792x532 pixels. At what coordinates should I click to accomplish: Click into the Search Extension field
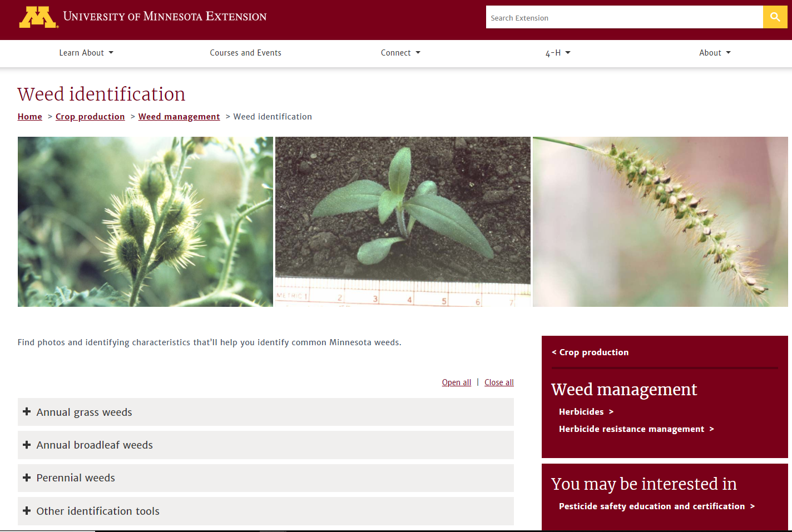tap(625, 17)
